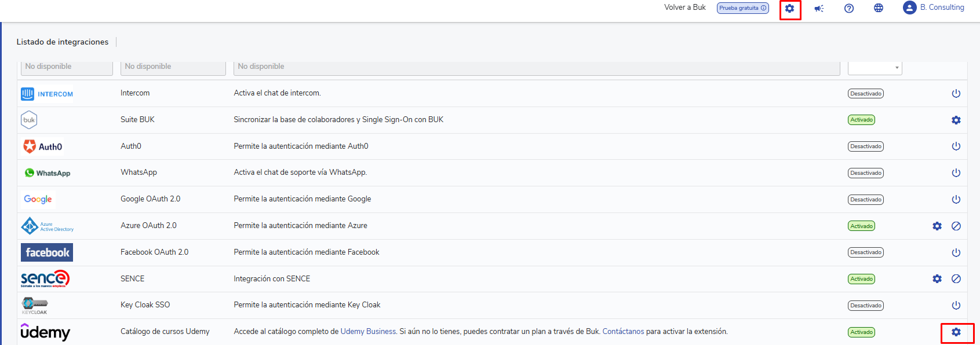Viewport: 980px width, 345px height.
Task: Disable the Azure OAuth 2.0 integration
Action: [956, 226]
